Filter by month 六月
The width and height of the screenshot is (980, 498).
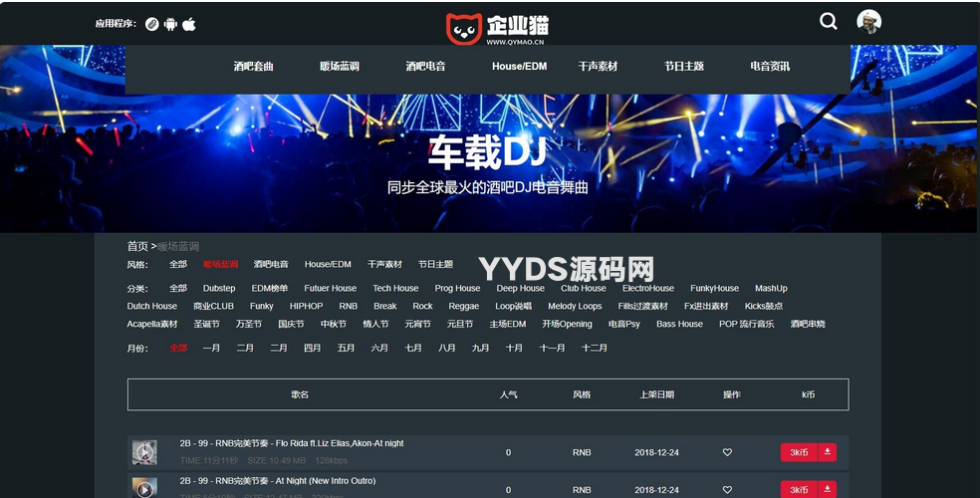pyautogui.click(x=379, y=348)
